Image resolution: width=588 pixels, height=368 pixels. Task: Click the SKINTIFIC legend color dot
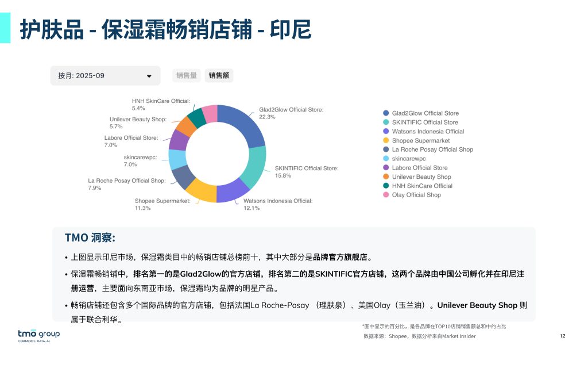386,122
